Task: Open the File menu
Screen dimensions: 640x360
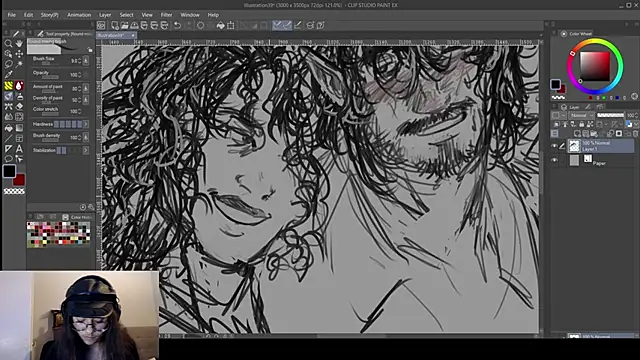Action: tap(11, 15)
